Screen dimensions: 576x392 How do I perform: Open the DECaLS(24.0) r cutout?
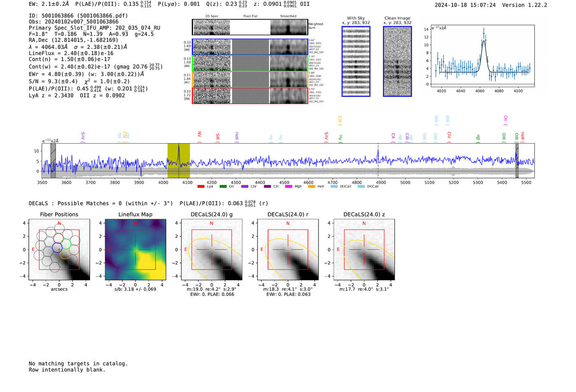[288, 250]
